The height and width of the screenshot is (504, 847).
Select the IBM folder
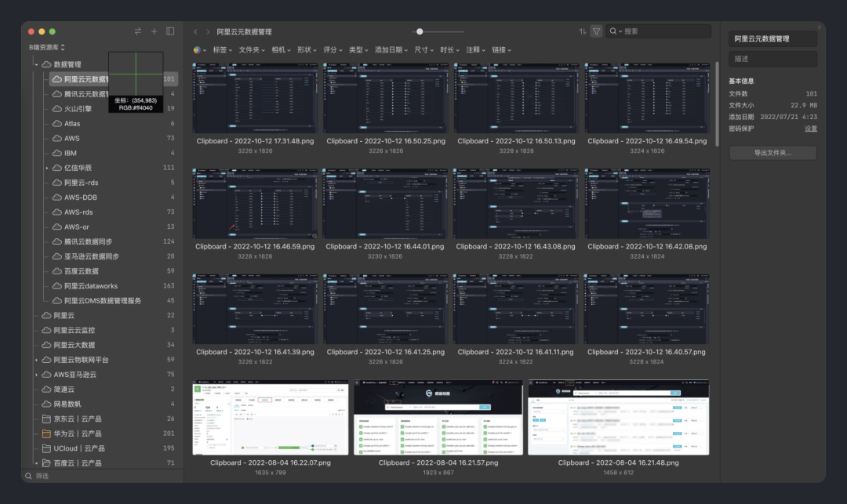click(112, 154)
